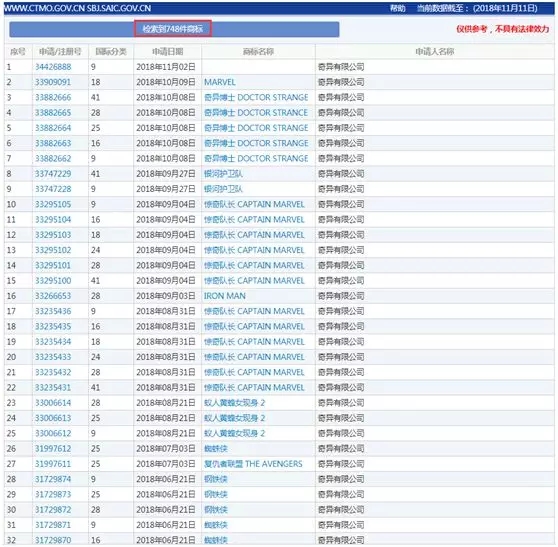The image size is (558, 547).
Task: Open the 帮助 help link
Action: click(x=398, y=8)
